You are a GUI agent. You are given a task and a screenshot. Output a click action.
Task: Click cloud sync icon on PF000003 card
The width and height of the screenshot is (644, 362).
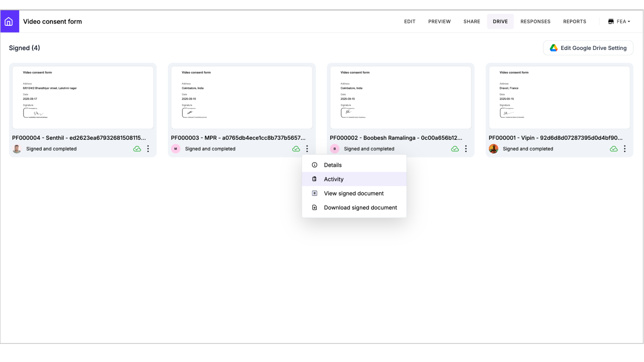296,149
